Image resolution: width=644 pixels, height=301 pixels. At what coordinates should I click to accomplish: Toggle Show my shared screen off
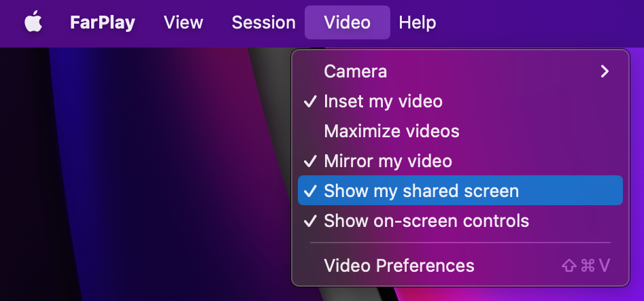[x=421, y=191]
